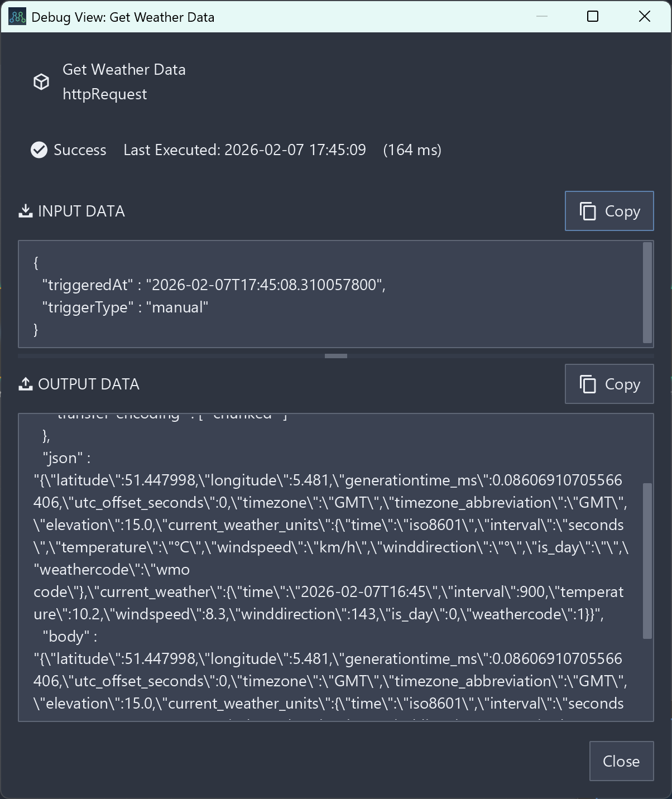Click the cube icon beside Get Weather Data
The width and height of the screenshot is (672, 799).
[x=41, y=81]
